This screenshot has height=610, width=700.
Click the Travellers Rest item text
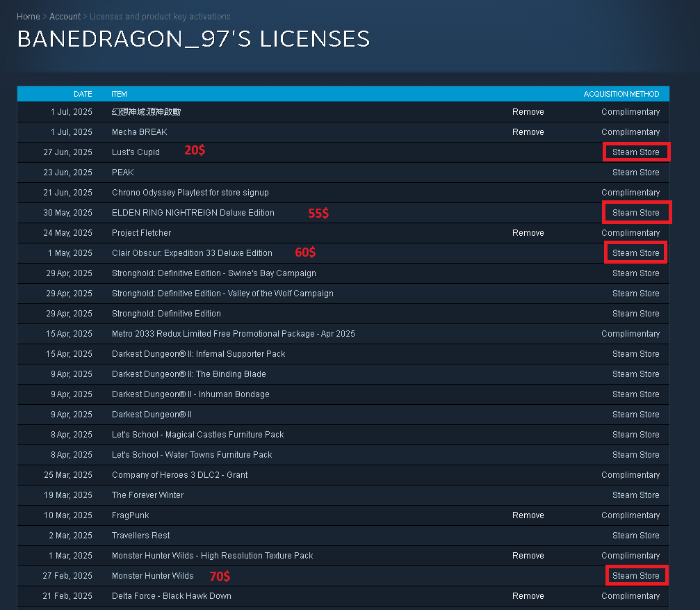coord(140,535)
